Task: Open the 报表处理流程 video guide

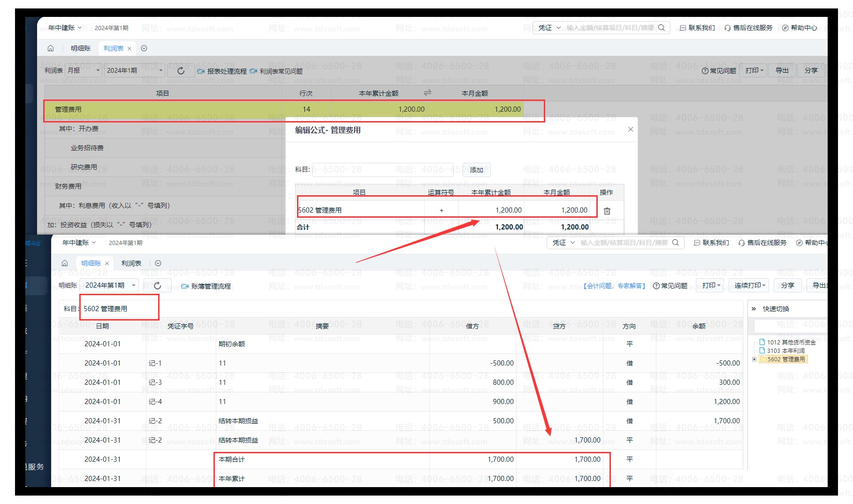Action: pos(222,71)
